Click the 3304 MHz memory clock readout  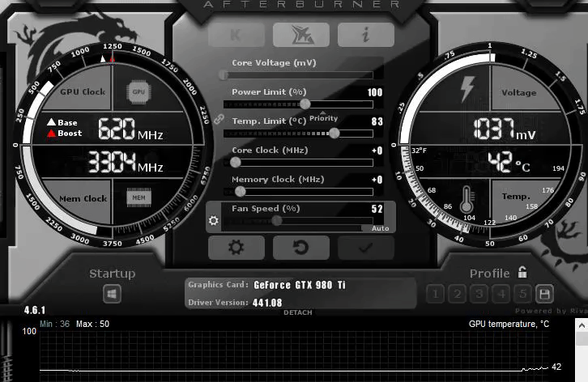tap(126, 162)
